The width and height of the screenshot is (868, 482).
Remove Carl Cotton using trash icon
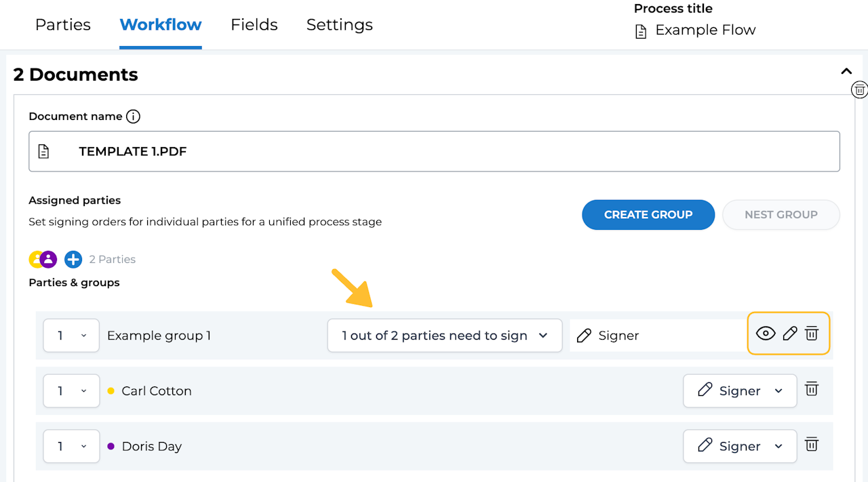point(812,389)
